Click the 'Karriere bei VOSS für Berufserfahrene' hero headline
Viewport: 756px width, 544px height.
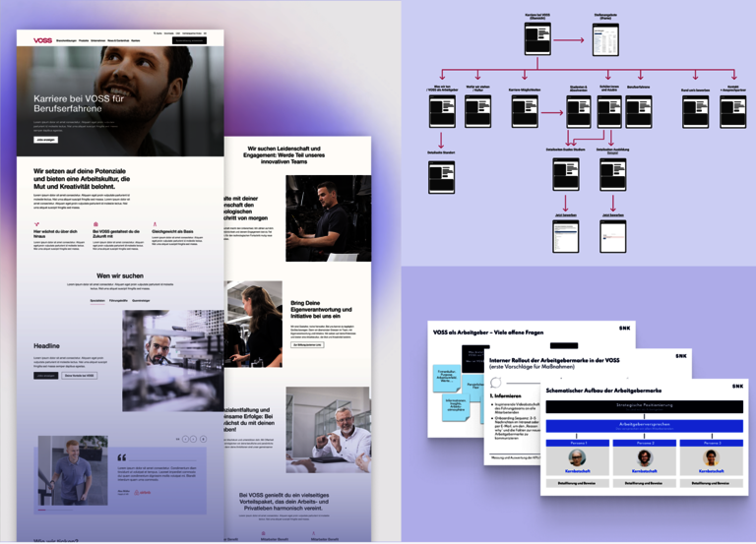point(79,103)
